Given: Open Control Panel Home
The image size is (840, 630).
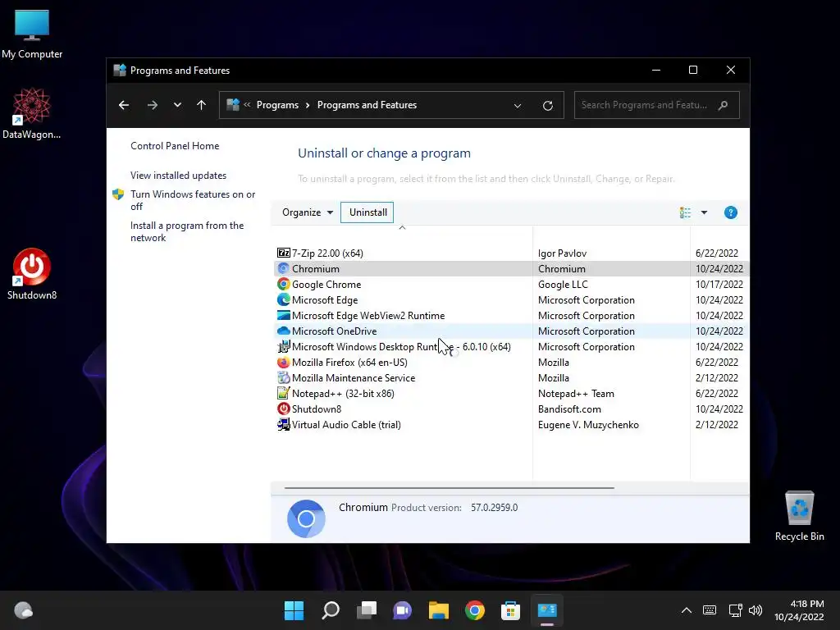Looking at the screenshot, I should [x=175, y=146].
